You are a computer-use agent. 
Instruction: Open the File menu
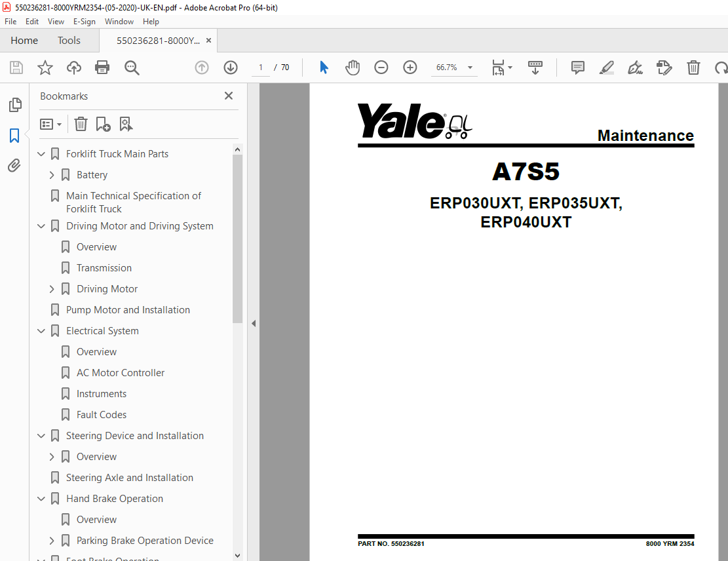click(10, 22)
